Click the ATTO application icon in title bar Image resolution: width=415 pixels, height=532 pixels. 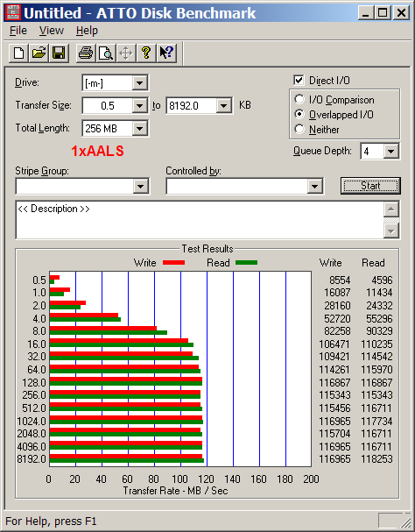[x=13, y=13]
